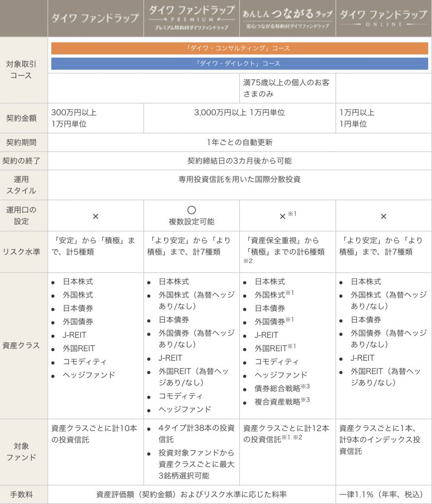
Task: Click the ○ symbol above 複数設定可能
Action: coord(192,210)
